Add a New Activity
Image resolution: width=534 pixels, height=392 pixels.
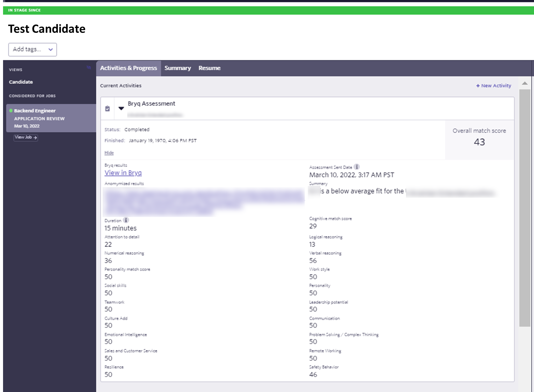point(493,86)
